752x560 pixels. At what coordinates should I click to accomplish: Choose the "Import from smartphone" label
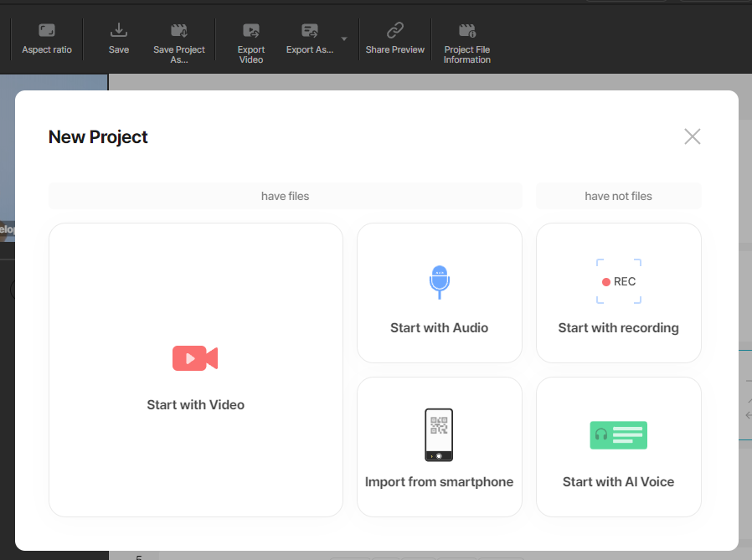pos(439,482)
